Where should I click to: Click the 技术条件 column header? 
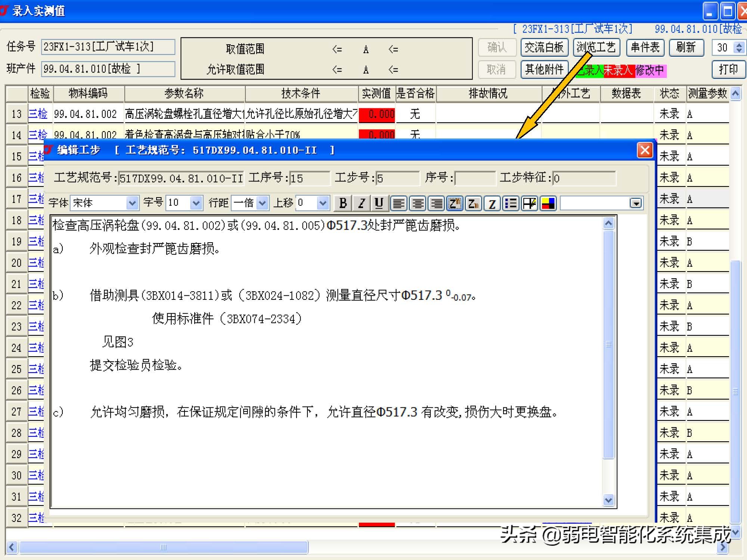(x=301, y=93)
